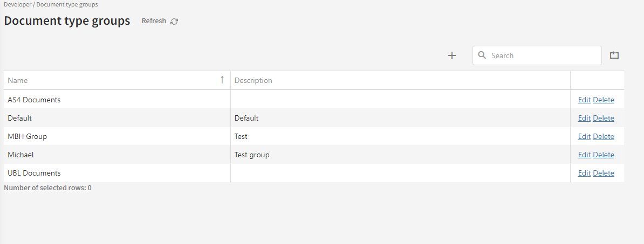This screenshot has width=644, height=244.
Task: Click the refresh arrows icon
Action: 174,22
